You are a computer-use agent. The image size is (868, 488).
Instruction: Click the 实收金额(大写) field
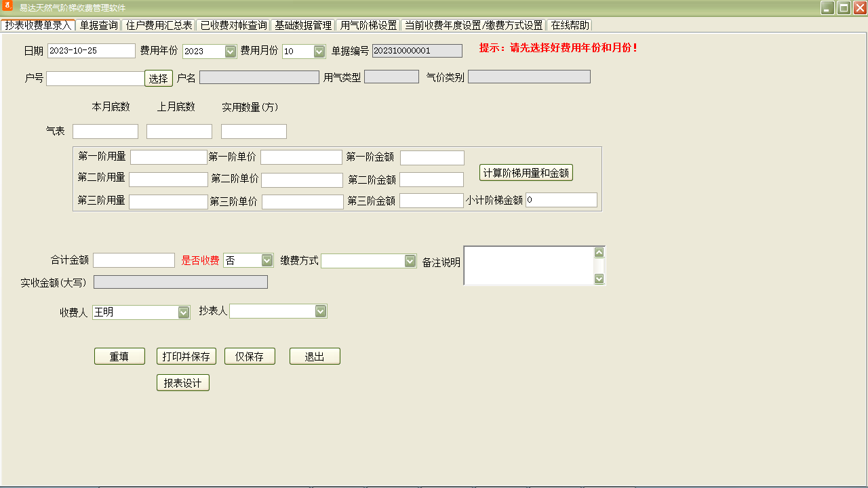tap(180, 282)
